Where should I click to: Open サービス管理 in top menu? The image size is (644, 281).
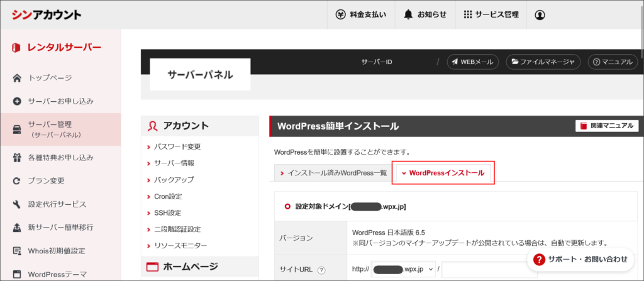click(x=491, y=15)
